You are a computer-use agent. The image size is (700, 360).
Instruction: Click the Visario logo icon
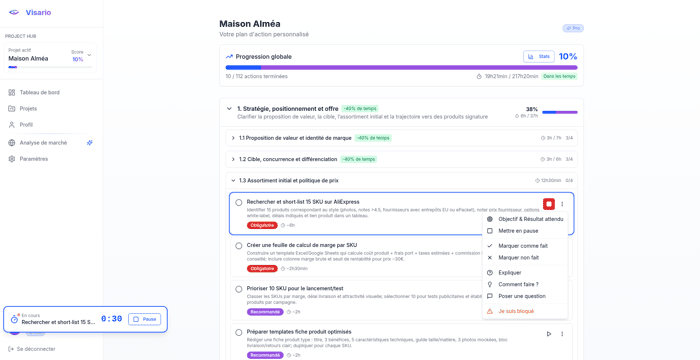point(14,13)
